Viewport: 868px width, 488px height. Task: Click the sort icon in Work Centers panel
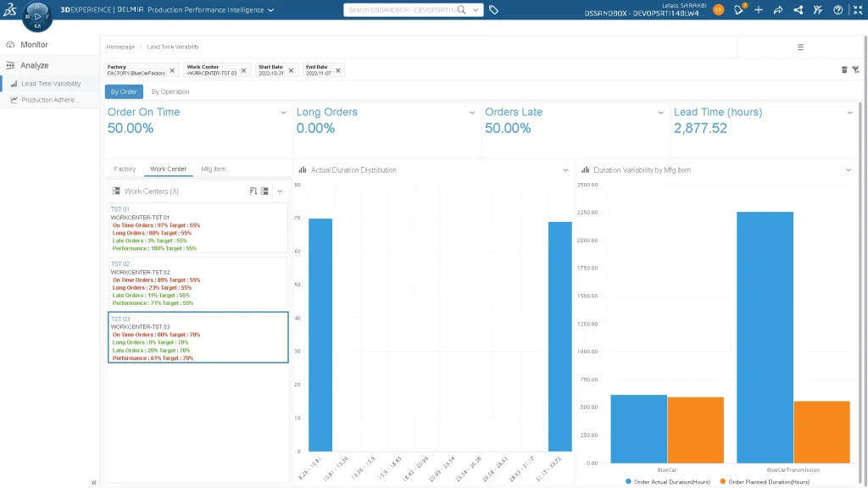pyautogui.click(x=253, y=191)
